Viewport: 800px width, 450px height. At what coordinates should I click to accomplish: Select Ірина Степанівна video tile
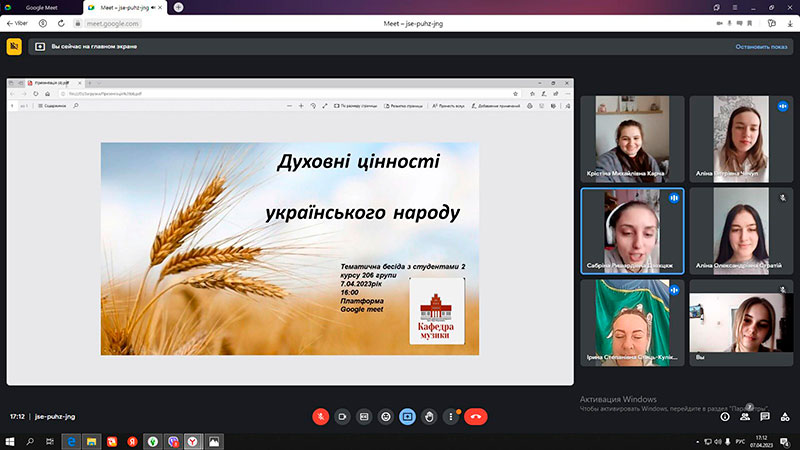[633, 322]
